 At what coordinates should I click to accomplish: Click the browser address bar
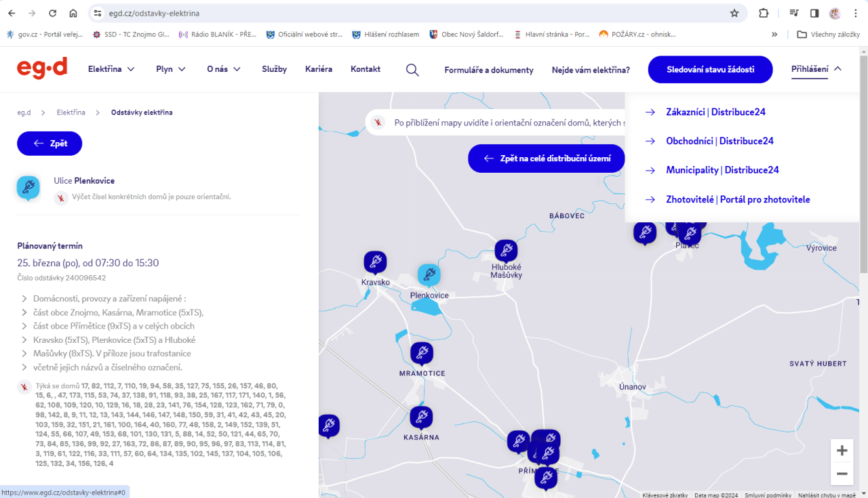(407, 13)
